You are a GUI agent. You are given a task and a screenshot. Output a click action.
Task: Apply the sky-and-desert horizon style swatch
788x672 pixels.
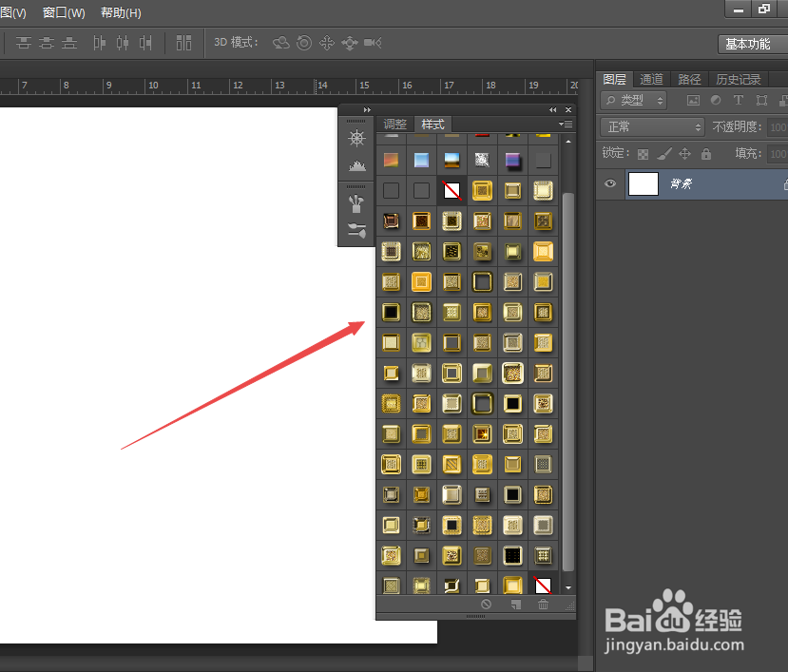[x=452, y=161]
